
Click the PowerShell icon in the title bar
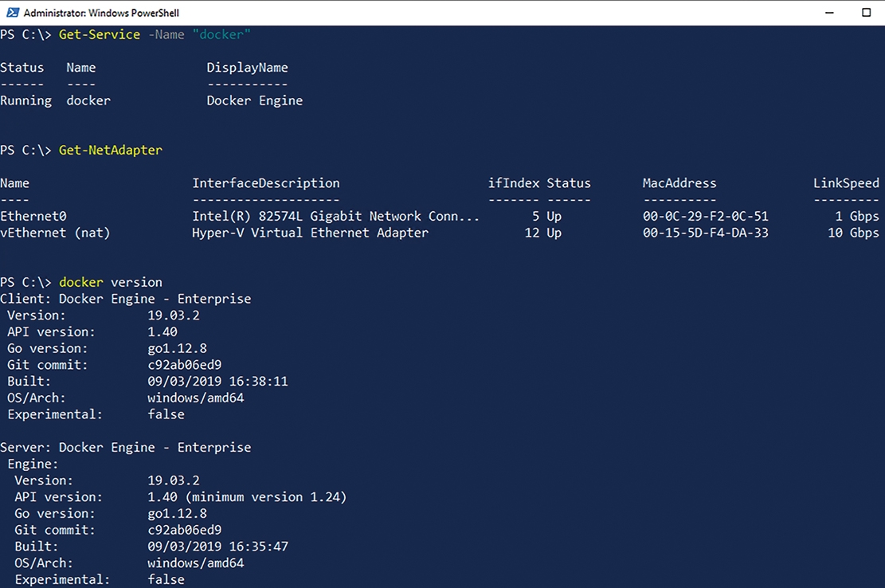(x=13, y=13)
